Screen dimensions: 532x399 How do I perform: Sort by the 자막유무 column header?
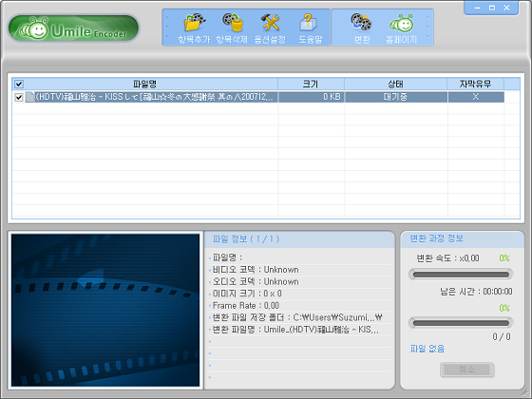pyautogui.click(x=476, y=84)
